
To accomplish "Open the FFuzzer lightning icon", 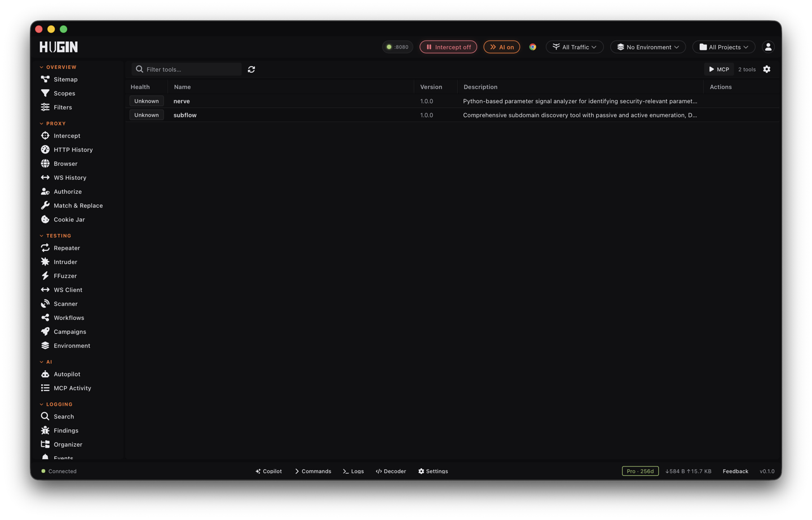I will point(45,276).
